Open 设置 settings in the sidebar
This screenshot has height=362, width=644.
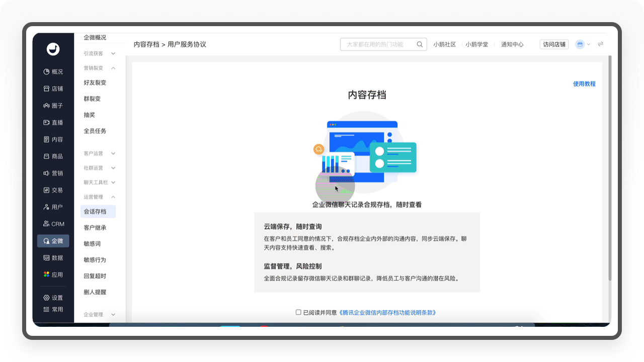(53, 298)
